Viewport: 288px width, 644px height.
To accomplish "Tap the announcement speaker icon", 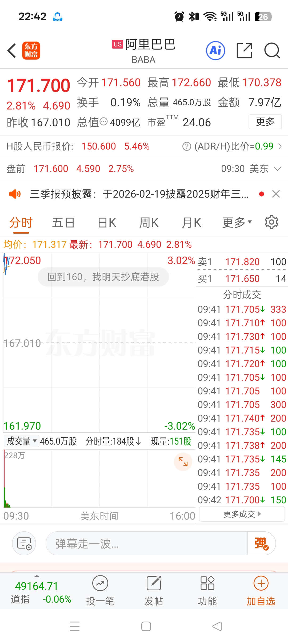I will click(15, 194).
